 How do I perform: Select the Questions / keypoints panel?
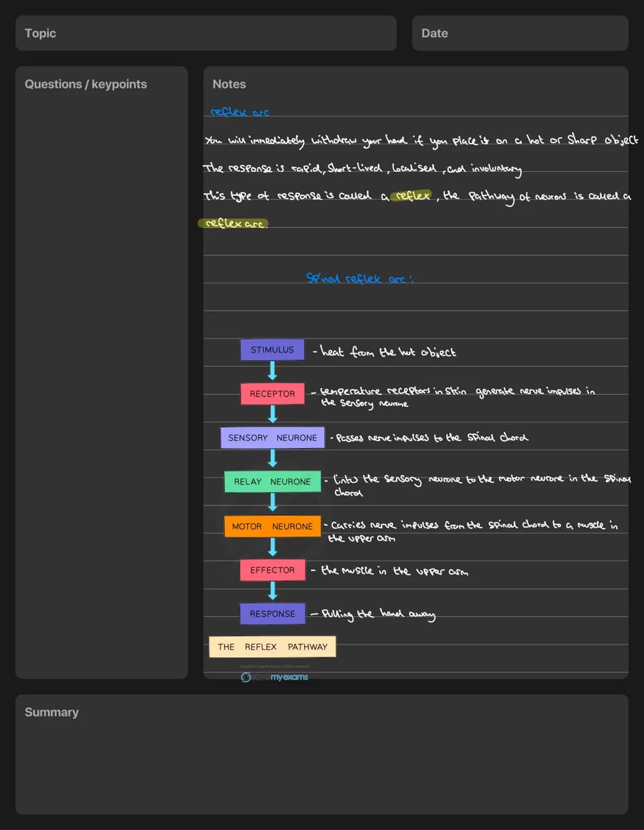(x=101, y=372)
